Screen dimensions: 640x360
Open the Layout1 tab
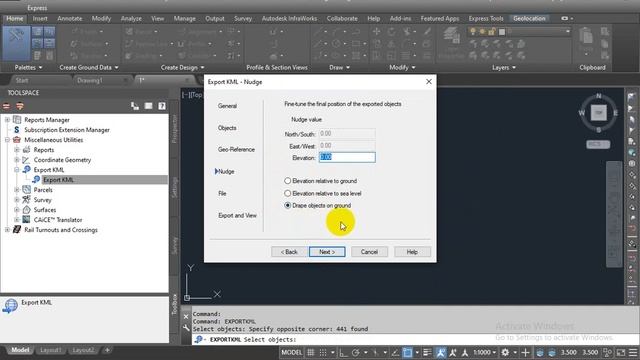coord(51,350)
